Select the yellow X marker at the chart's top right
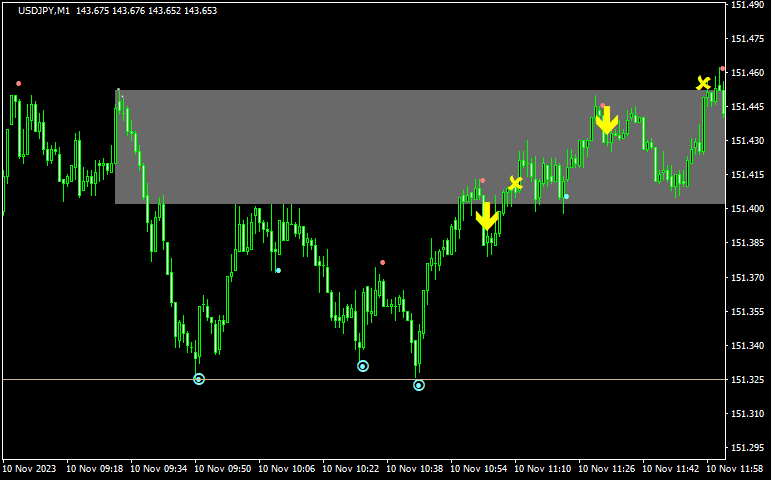Image resolution: width=771 pixels, height=480 pixels. pos(704,83)
